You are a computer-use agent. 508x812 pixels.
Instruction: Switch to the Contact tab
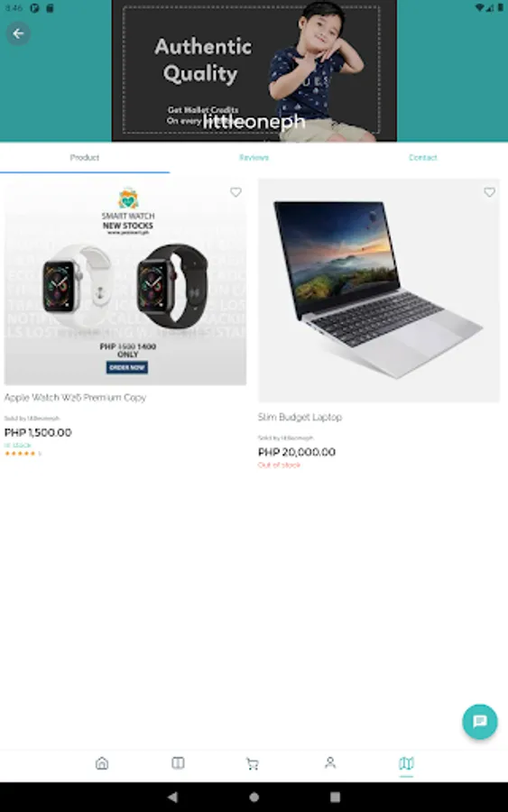click(422, 157)
